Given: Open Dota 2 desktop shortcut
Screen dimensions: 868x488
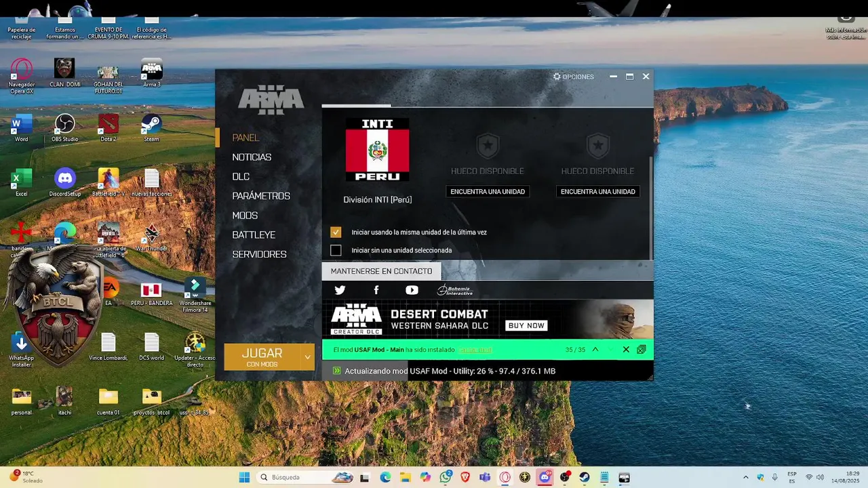Looking at the screenshot, I should click(x=108, y=128).
